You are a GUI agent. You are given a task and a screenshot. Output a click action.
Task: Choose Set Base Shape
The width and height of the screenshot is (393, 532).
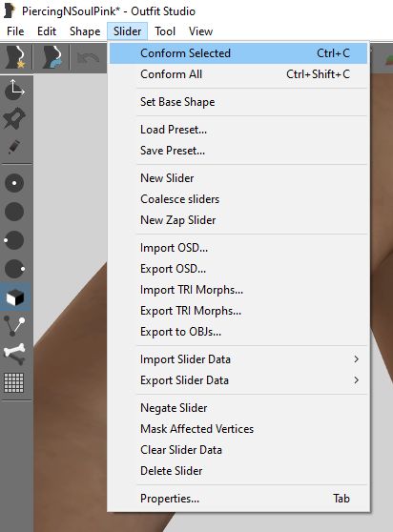coord(238,102)
